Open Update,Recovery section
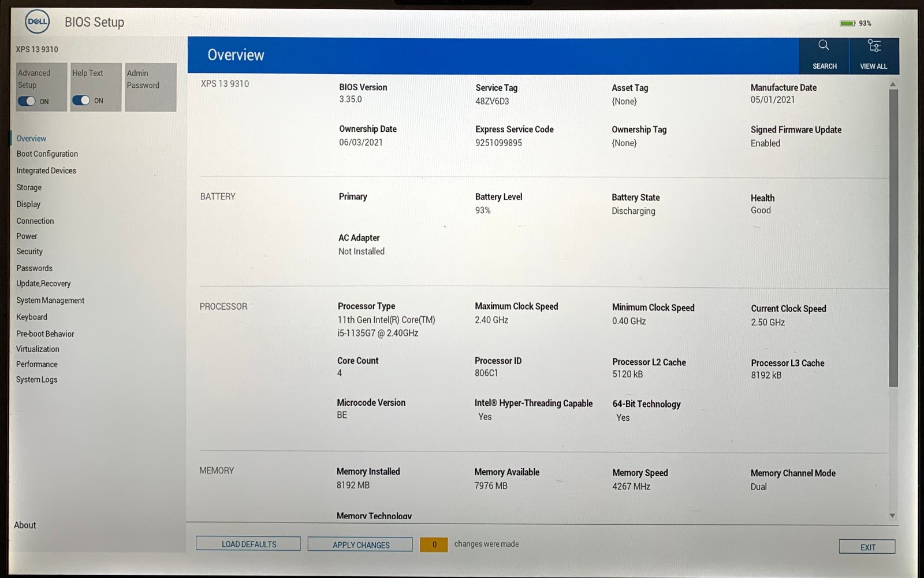 [x=43, y=283]
